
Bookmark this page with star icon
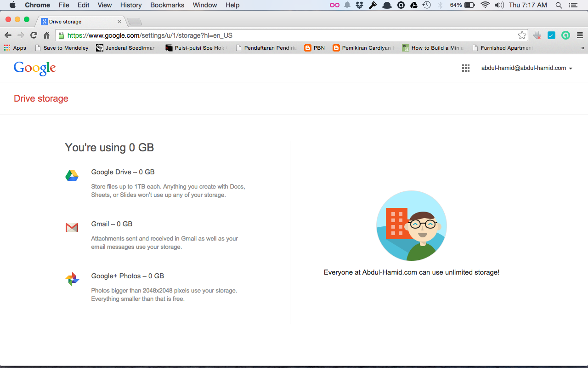[522, 35]
